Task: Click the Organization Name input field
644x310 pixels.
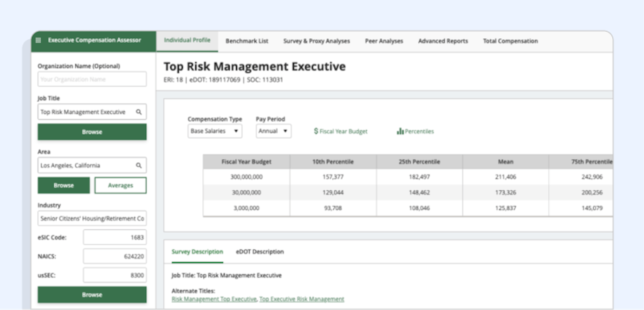Action: (92, 79)
